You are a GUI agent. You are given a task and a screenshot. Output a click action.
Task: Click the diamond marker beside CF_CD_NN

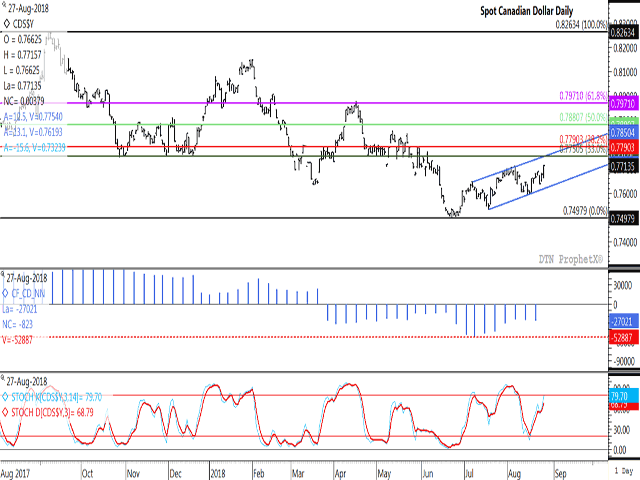pos(5,293)
